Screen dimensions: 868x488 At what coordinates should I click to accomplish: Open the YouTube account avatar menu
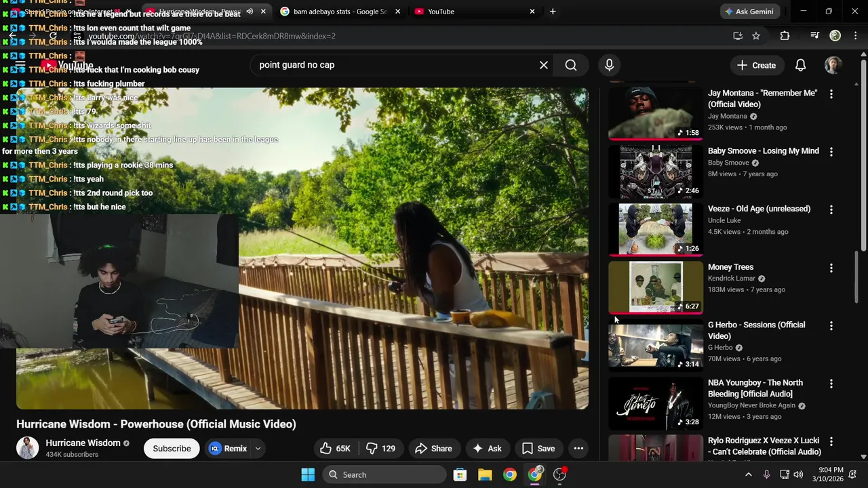(x=833, y=65)
